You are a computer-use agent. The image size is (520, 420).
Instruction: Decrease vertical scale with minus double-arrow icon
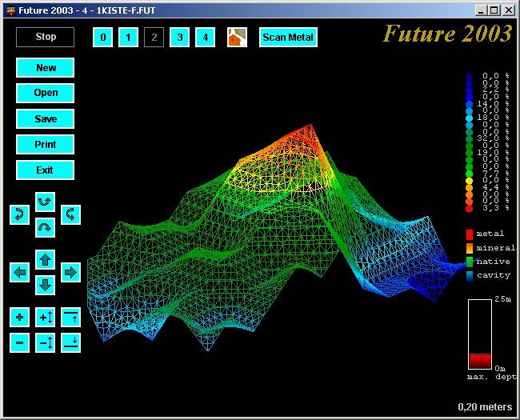45,342
